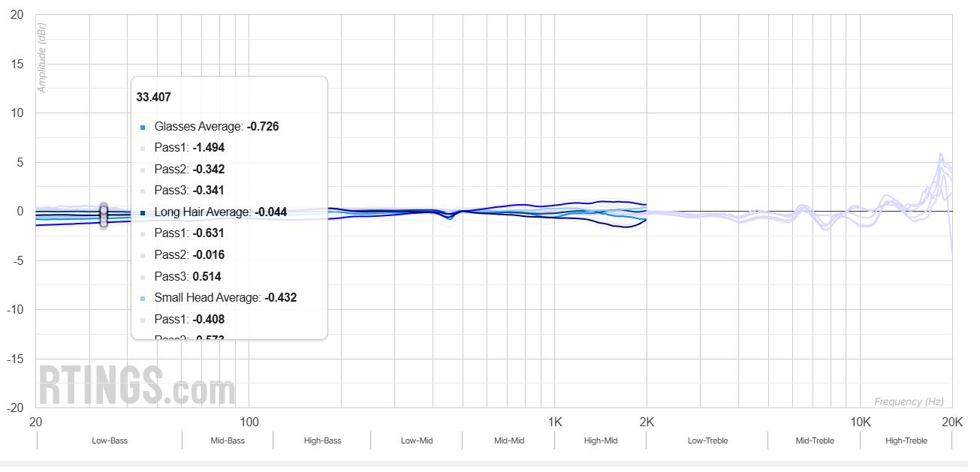Select the Low-Mid frequency band label
This screenshot has width=980, height=472.
tap(417, 440)
